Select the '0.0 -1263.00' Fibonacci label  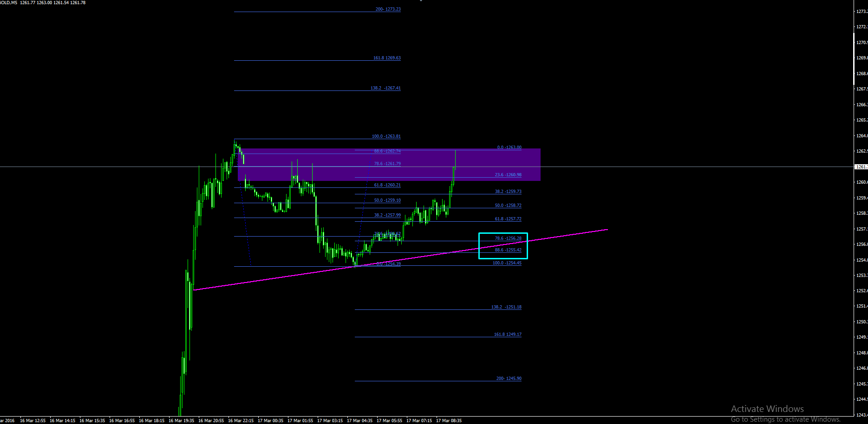(x=509, y=148)
